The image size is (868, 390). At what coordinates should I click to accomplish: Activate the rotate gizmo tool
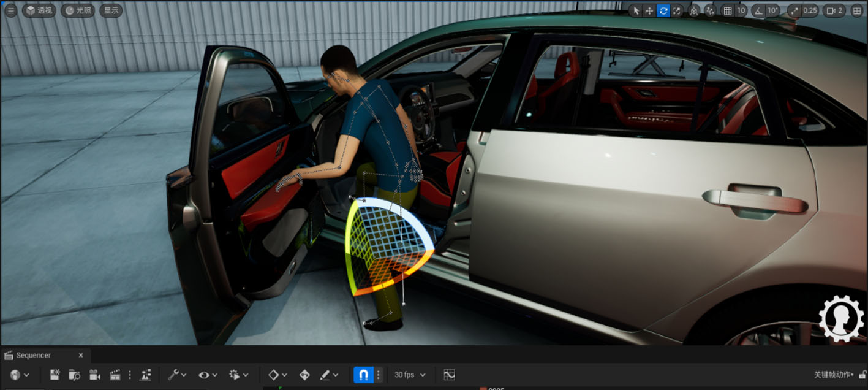coord(663,10)
